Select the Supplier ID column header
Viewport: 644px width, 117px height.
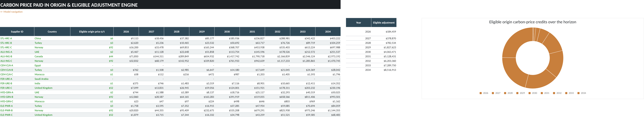pos(17,32)
